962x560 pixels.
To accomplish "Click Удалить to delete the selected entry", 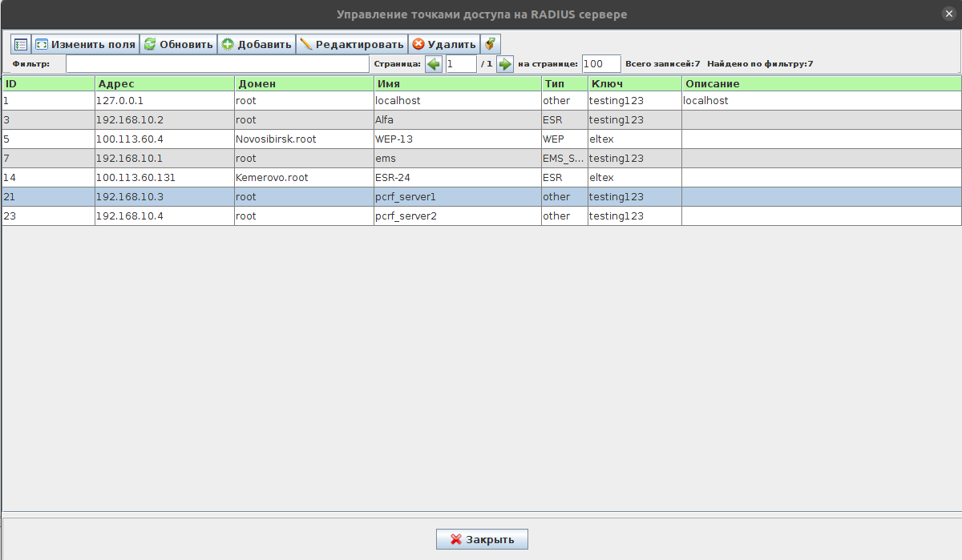I will pos(444,44).
